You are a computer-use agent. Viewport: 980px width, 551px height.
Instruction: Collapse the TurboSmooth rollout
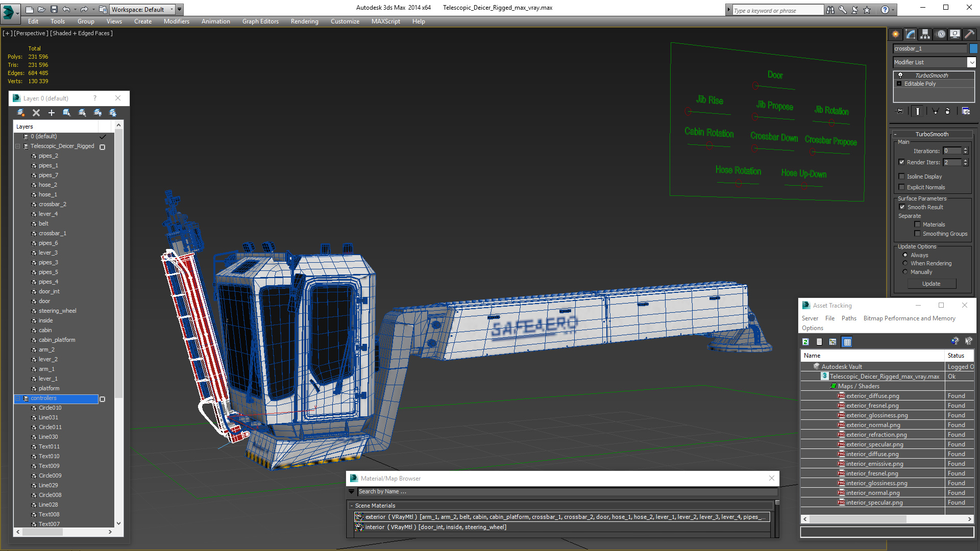click(x=895, y=134)
